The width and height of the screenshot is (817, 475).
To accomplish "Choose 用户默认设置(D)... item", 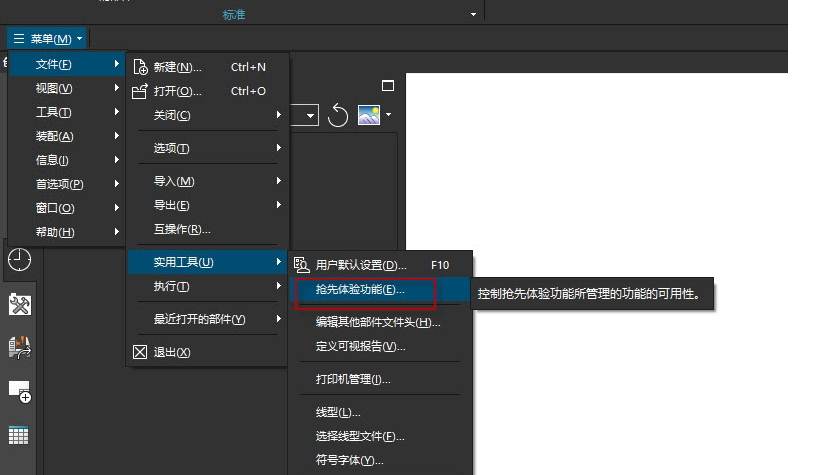I will tap(381, 265).
